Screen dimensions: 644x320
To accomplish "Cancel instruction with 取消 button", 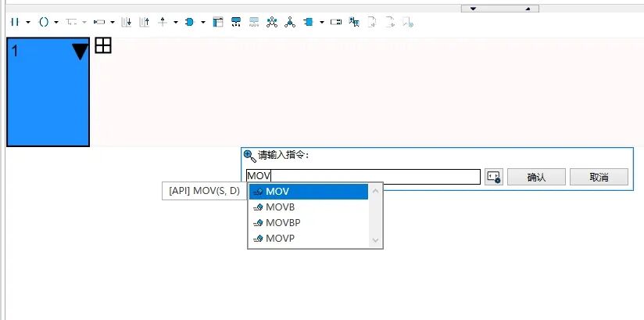I will 599,177.
